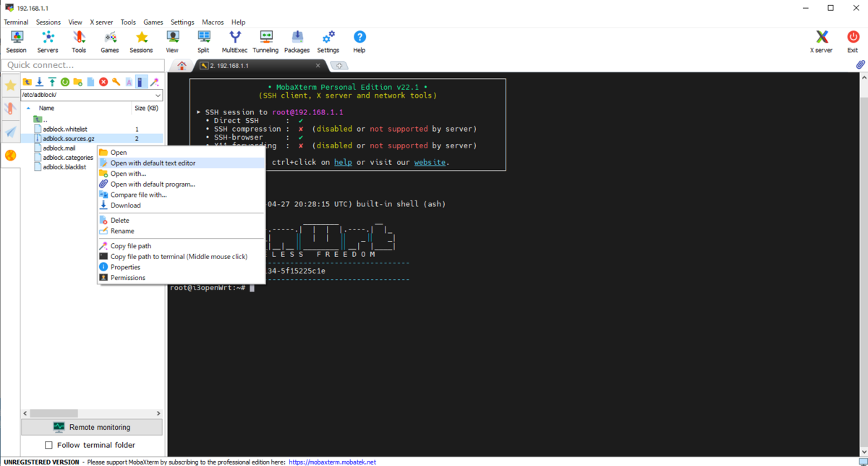Click the 'website' link in the terminal banner
The height and width of the screenshot is (466, 868).
(x=430, y=162)
